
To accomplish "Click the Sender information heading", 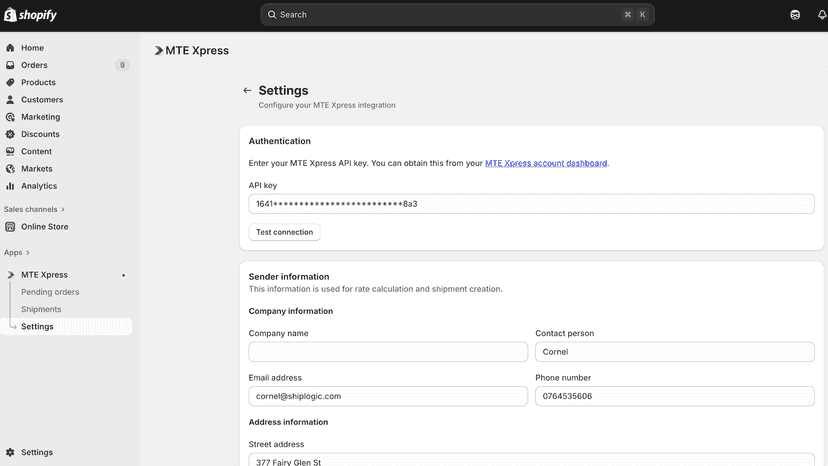I will pos(289,277).
